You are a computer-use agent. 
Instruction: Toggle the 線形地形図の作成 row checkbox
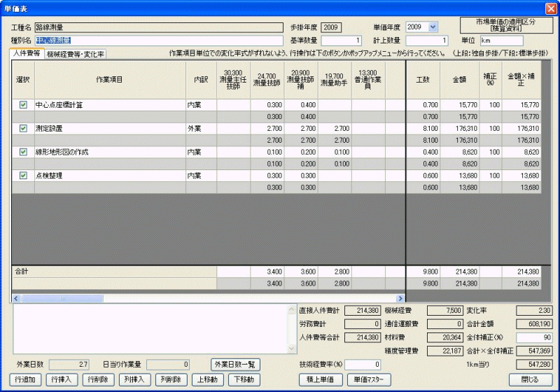23,152
